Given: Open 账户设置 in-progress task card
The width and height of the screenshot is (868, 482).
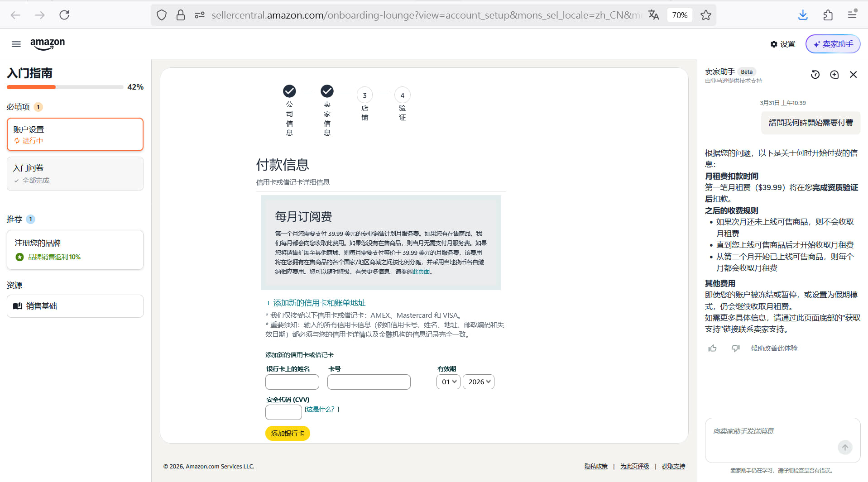Looking at the screenshot, I should [x=75, y=134].
